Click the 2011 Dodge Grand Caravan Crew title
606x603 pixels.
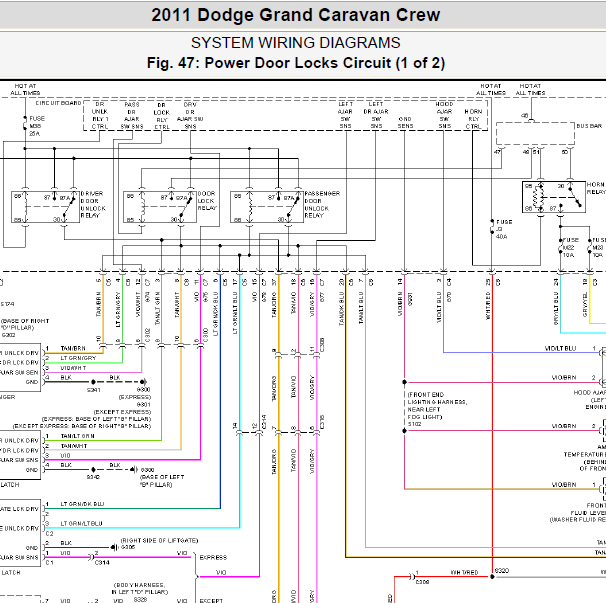pos(296,15)
